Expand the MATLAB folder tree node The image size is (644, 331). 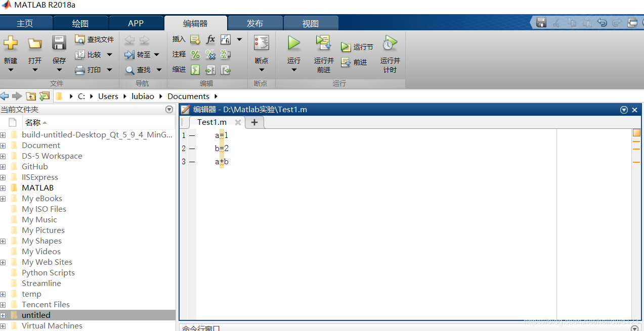click(3, 188)
